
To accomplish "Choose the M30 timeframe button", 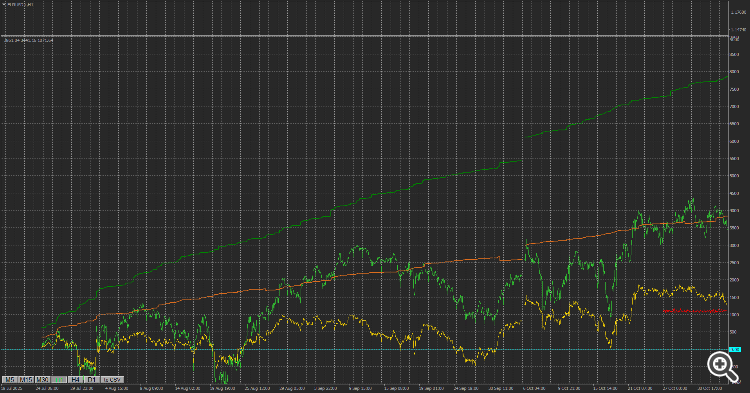I will click(43, 380).
